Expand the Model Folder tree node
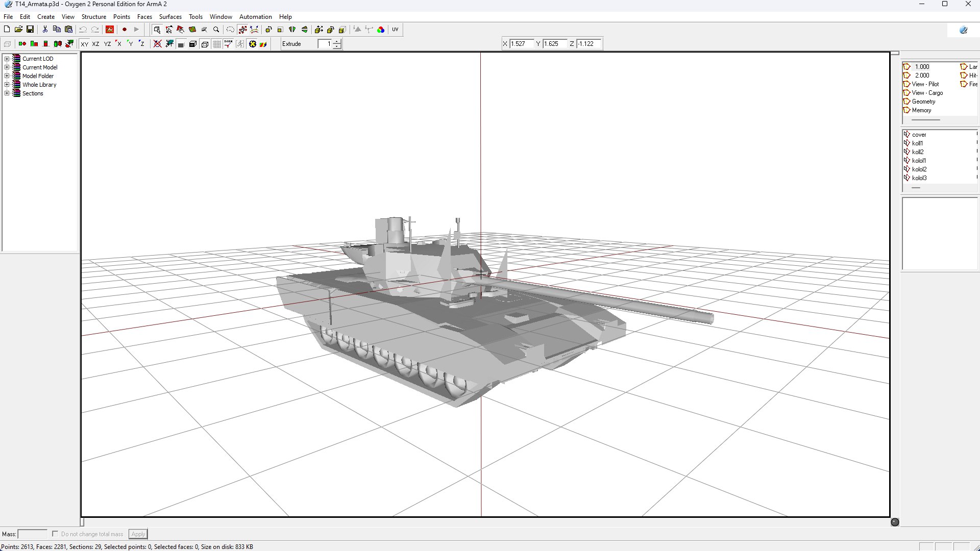 click(7, 76)
